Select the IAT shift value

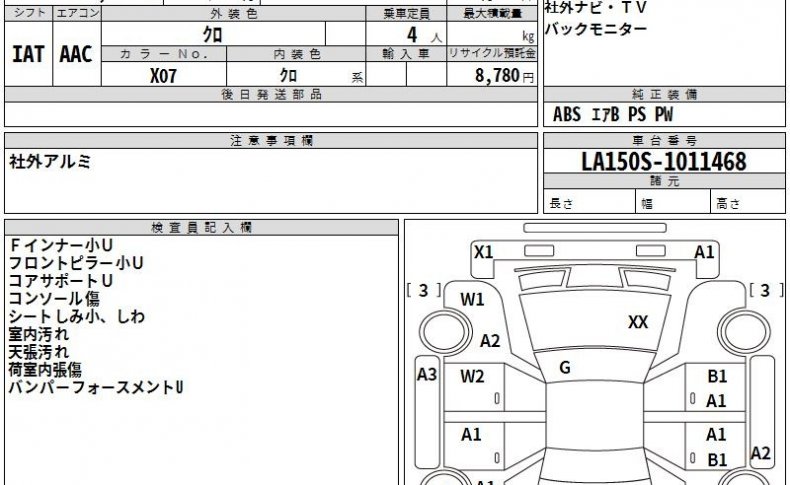click(x=28, y=54)
